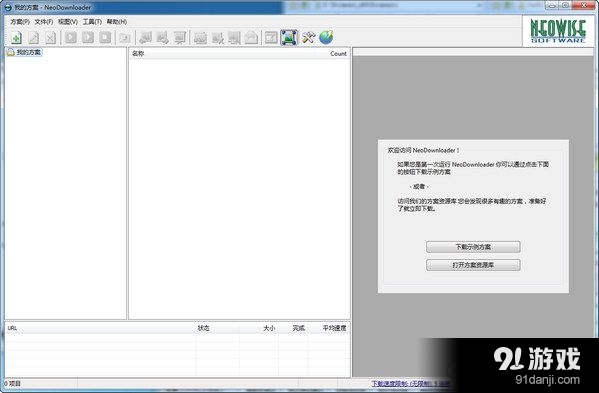Click the edit project pencil icon
599x393 pixels.
click(34, 38)
